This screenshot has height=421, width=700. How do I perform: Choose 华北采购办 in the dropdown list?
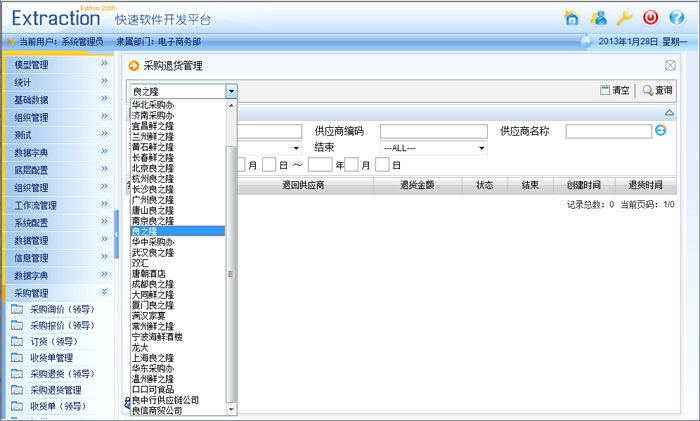tap(153, 104)
